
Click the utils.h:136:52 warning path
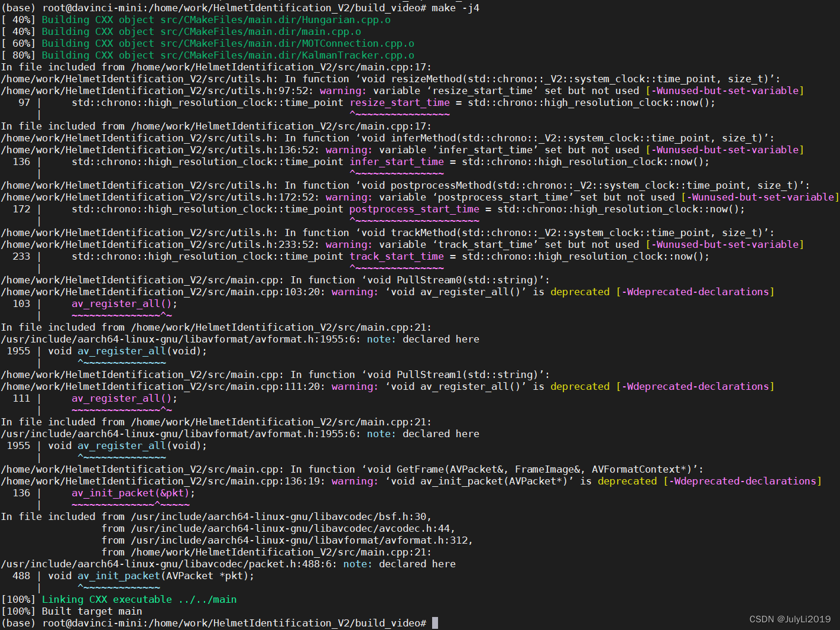[x=160, y=150]
